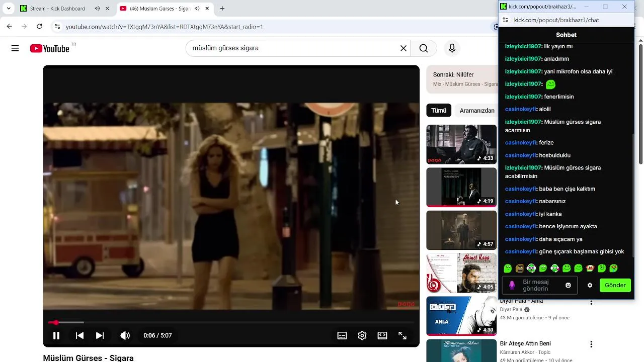Open the Ahmet Kaya 4:05 thumbnail
Screen dimensions: 644x362
tap(461, 273)
